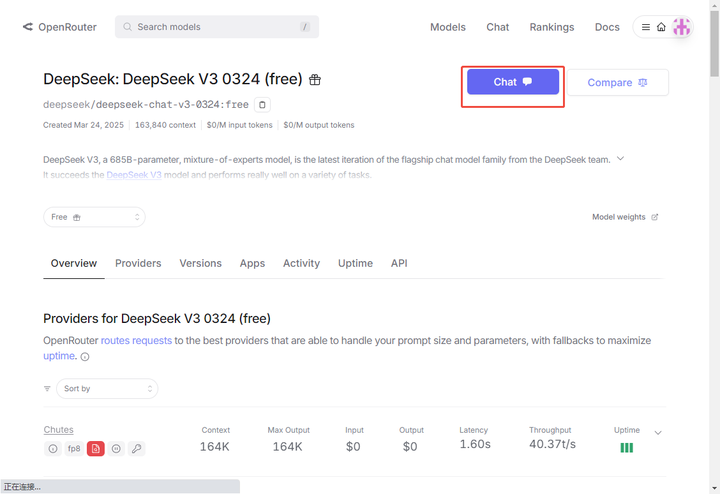
Task: Click the 40.37t/s throughput value
Action: coord(552,444)
